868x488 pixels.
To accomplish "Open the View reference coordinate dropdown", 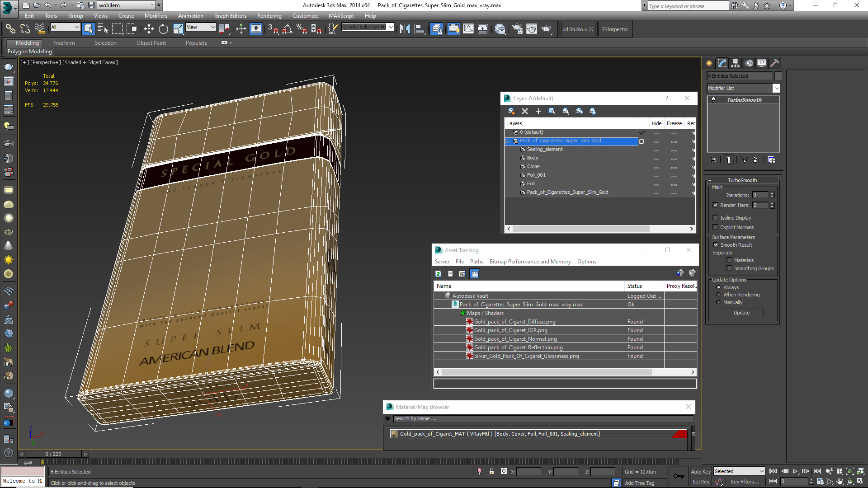I will pyautogui.click(x=201, y=27).
